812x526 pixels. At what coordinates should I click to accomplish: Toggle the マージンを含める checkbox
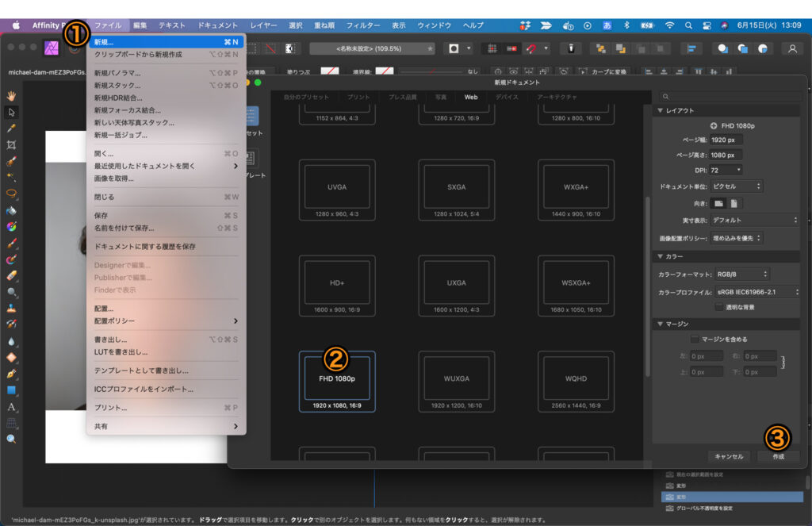click(x=695, y=340)
